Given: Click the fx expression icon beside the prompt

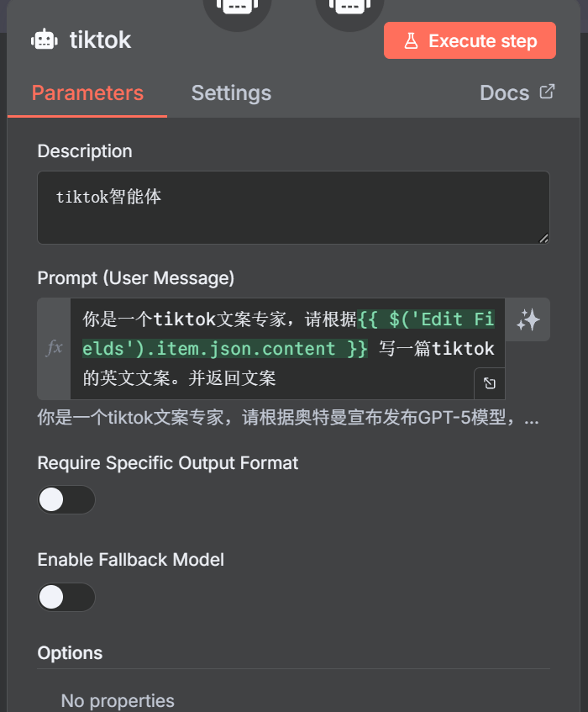Looking at the screenshot, I should coord(54,349).
